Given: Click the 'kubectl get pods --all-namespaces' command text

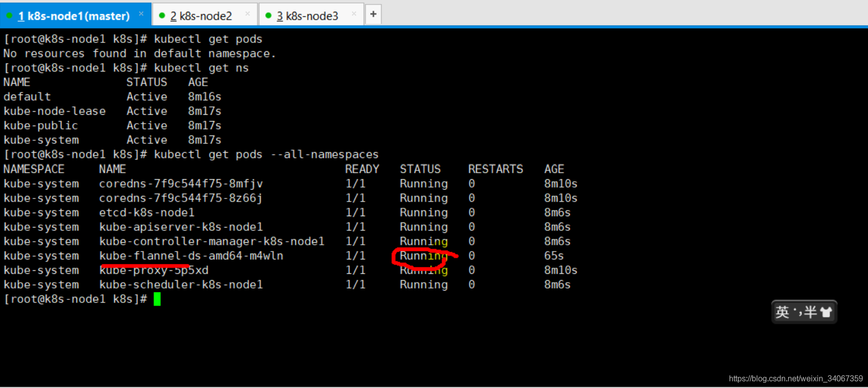Looking at the screenshot, I should pyautogui.click(x=266, y=155).
